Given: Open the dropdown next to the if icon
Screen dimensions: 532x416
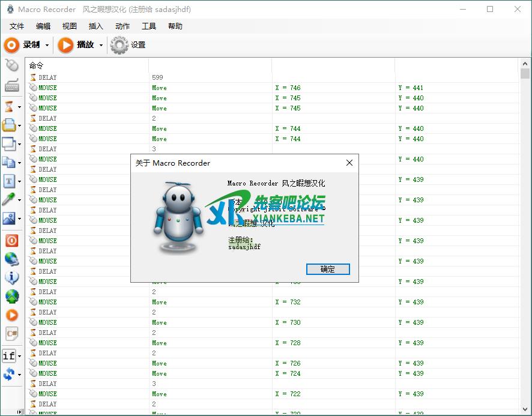Looking at the screenshot, I should tap(19, 356).
